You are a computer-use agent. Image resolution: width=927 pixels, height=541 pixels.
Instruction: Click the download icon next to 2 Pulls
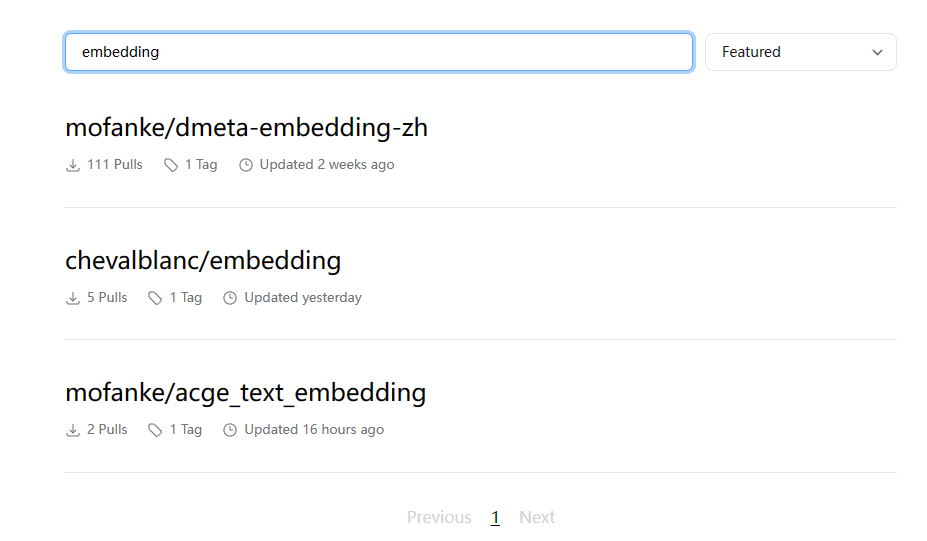tap(73, 430)
